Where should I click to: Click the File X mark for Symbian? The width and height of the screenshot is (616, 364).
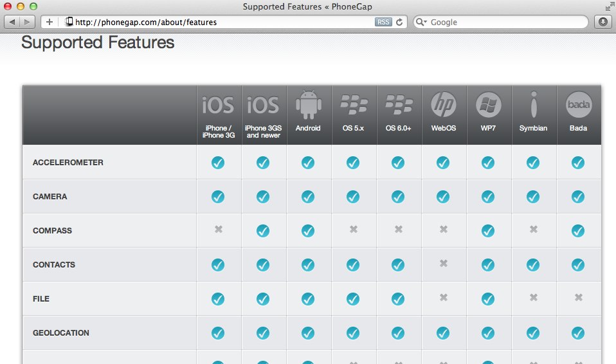point(534,298)
